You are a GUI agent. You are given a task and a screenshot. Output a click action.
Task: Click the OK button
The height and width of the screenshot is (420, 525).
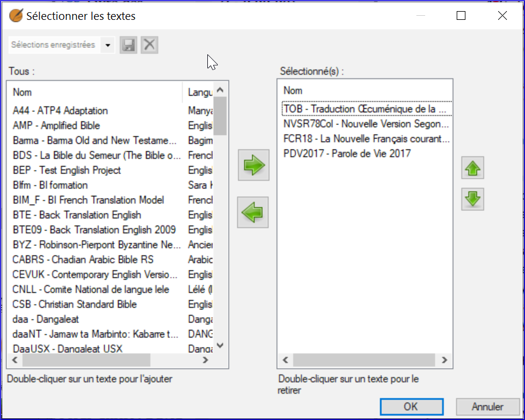(x=412, y=407)
